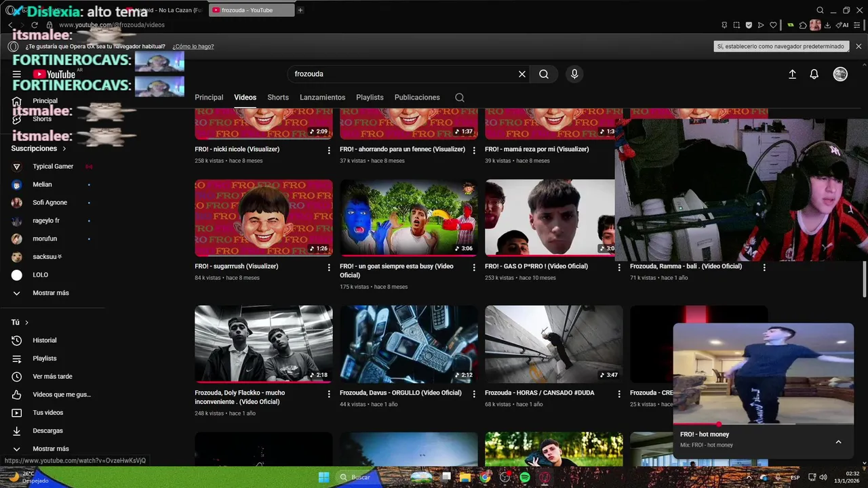Open the YouTube account avatar menu
Screen dimensions: 868x488
[x=840, y=75]
